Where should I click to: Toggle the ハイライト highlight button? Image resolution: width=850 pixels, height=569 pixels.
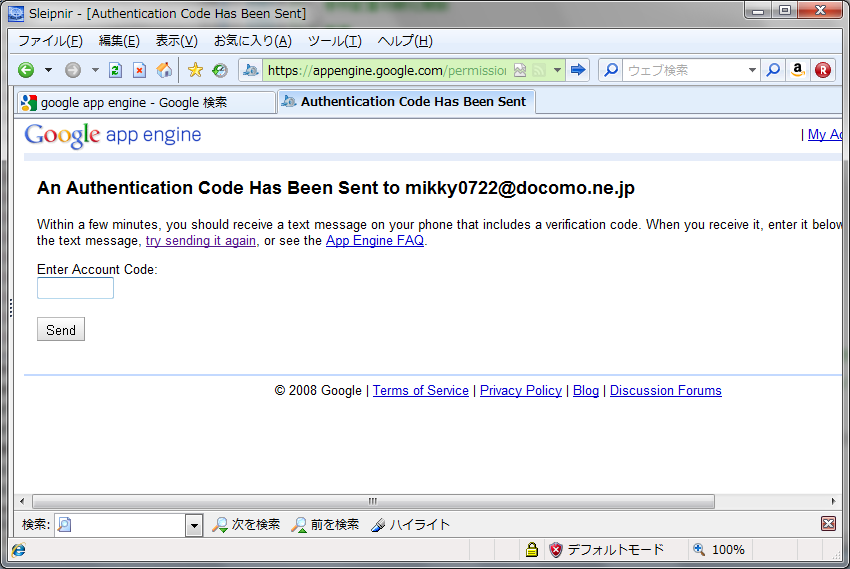[410, 525]
